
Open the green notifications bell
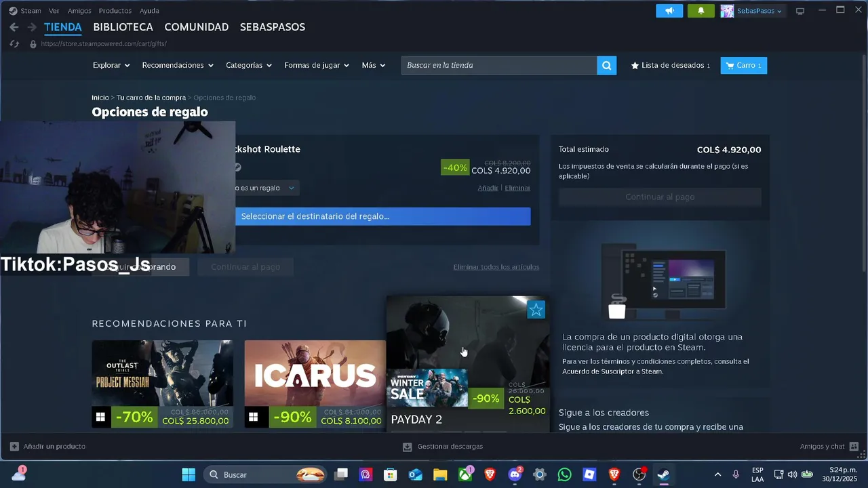click(x=701, y=11)
